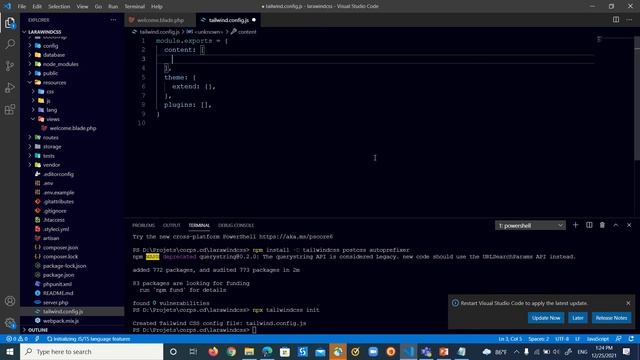Dismiss the update notification

point(628,303)
